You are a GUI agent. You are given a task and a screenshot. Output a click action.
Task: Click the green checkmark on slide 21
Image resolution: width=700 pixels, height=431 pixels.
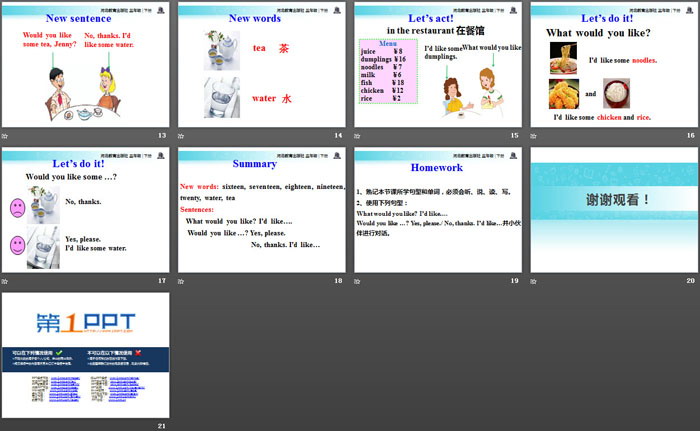click(x=59, y=352)
